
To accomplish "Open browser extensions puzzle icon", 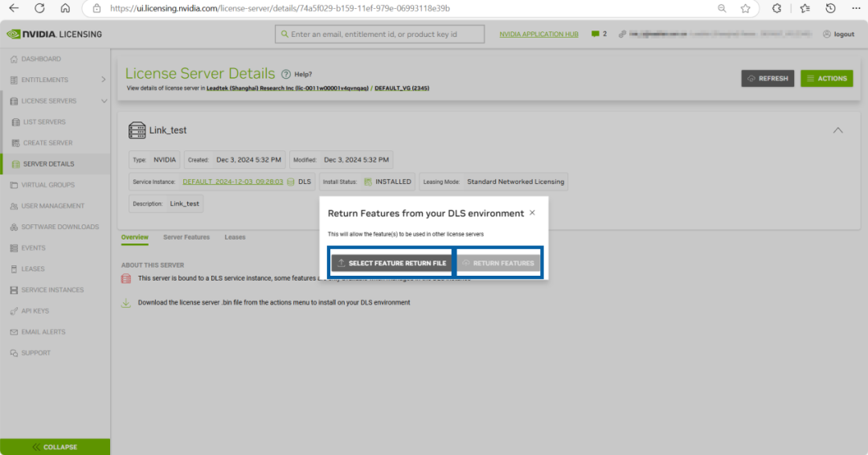I will pyautogui.click(x=776, y=8).
